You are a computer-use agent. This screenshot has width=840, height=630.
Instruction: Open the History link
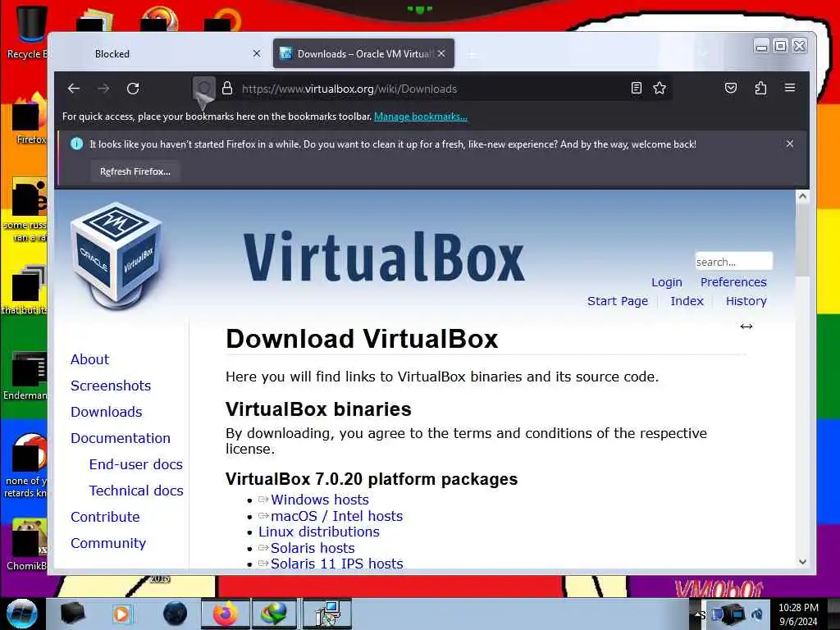coord(746,301)
